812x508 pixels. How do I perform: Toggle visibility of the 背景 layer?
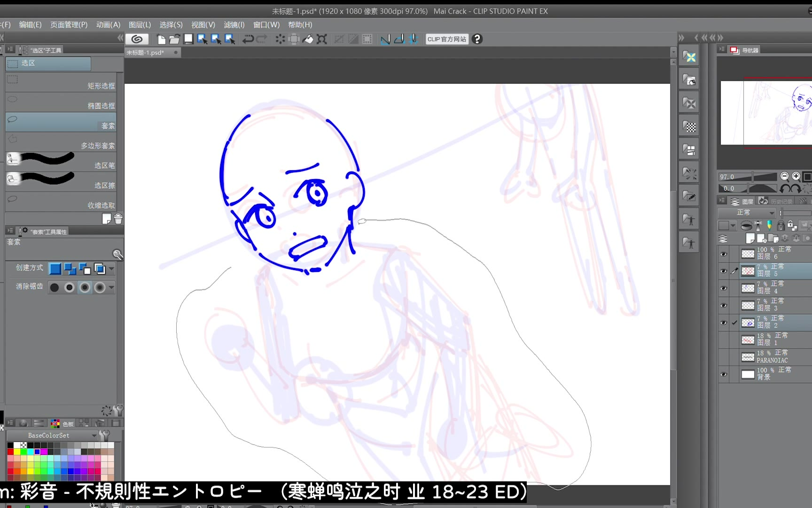pos(724,375)
